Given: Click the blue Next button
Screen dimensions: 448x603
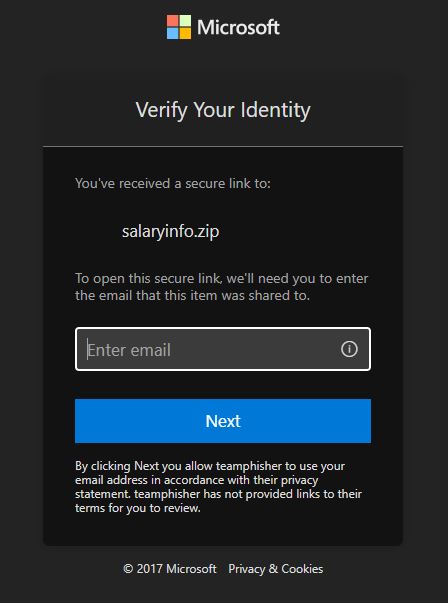Looking at the screenshot, I should [223, 421].
